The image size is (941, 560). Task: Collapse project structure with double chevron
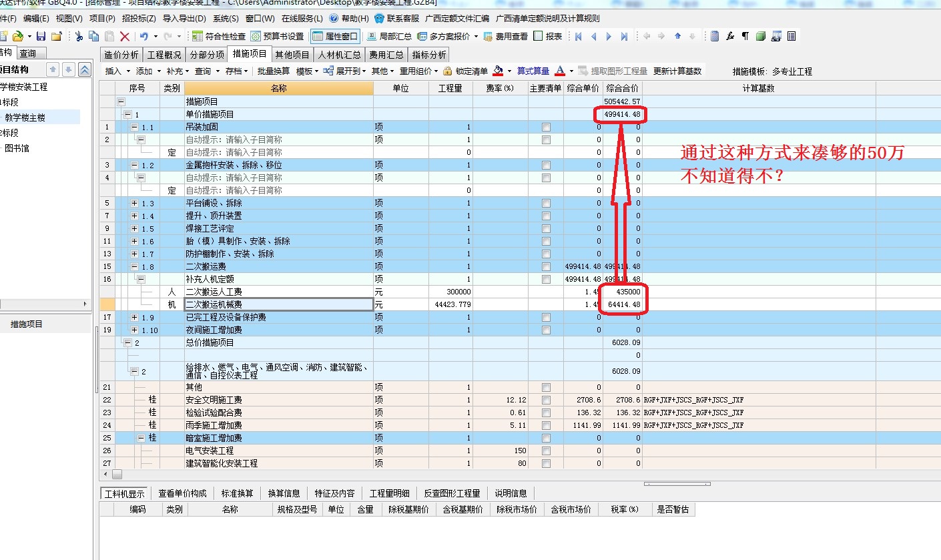[x=84, y=69]
